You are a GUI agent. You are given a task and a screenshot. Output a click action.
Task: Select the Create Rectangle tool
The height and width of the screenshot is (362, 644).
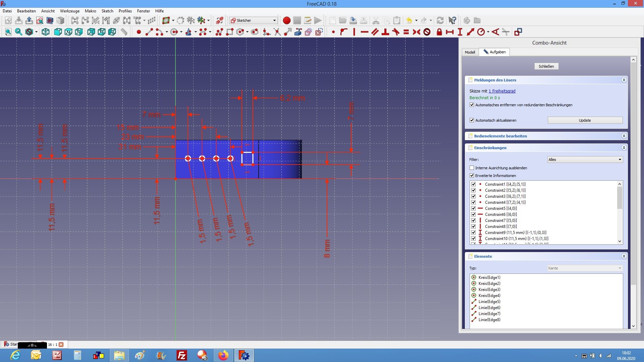pyautogui.click(x=230, y=32)
